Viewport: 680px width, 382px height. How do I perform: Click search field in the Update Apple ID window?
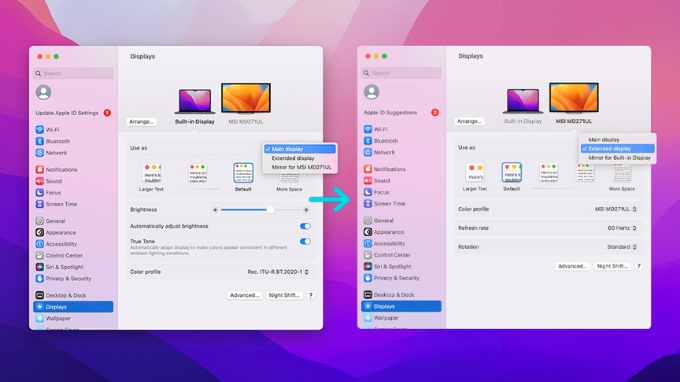pyautogui.click(x=73, y=73)
